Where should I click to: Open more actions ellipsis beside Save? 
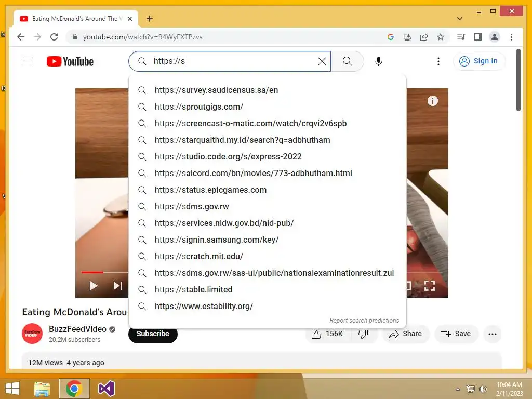point(493,334)
